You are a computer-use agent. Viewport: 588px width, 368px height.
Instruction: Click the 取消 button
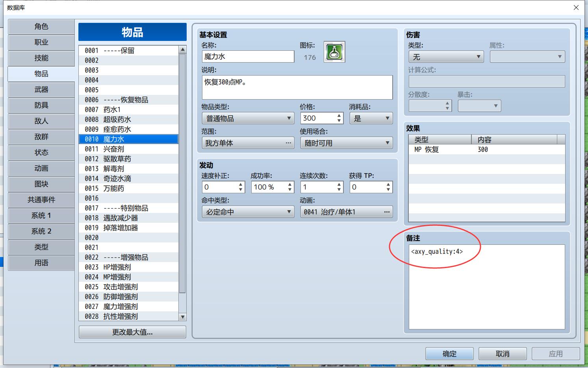[x=503, y=354]
